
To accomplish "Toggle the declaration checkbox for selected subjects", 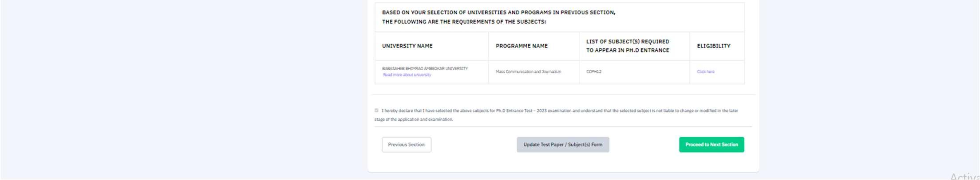I will (376, 110).
